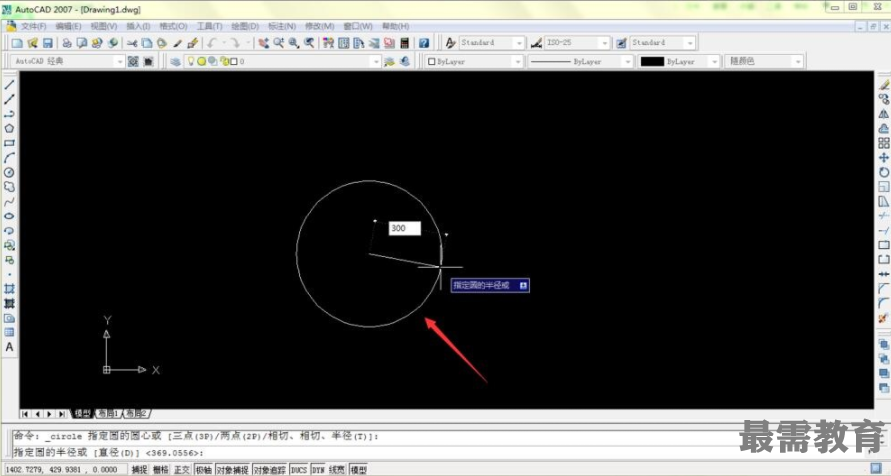Click the last-tab navigation arrow button

click(61, 414)
